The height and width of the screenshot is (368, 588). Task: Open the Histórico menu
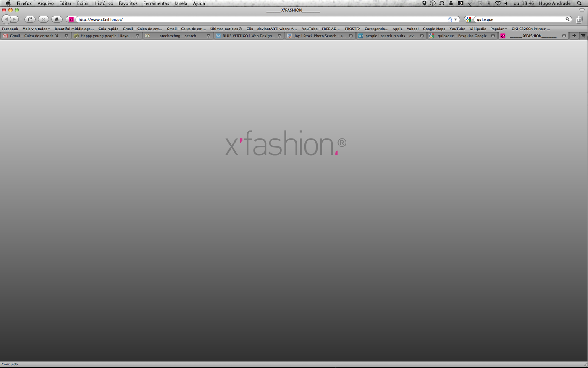point(104,3)
